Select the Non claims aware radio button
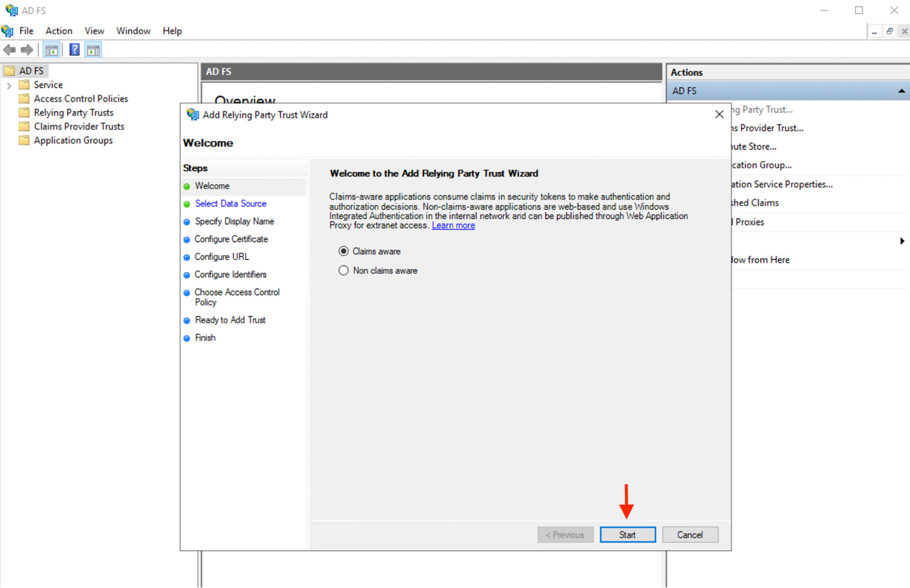This screenshot has width=910, height=588. click(343, 270)
